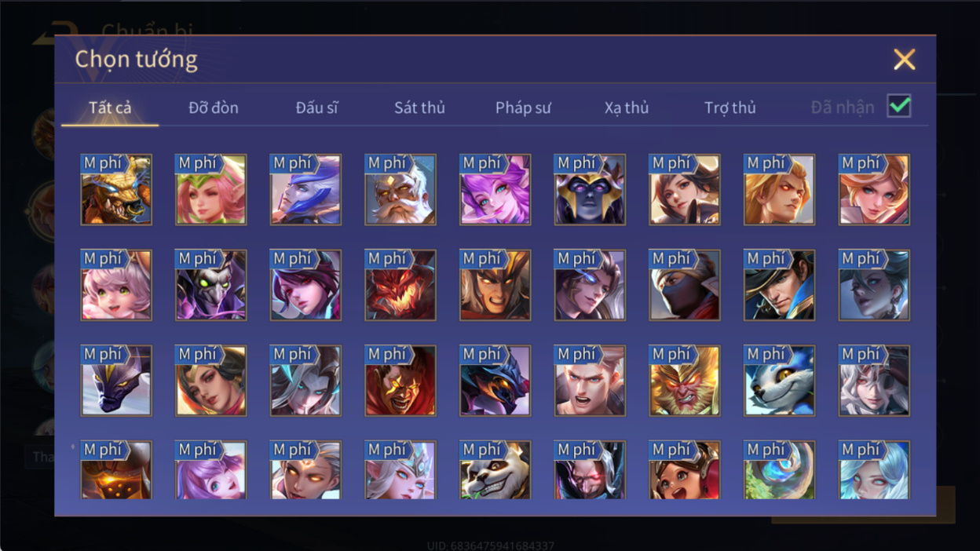This screenshot has height=551, width=980.
Task: Select the Đấu sĩ tab
Action: 316,108
